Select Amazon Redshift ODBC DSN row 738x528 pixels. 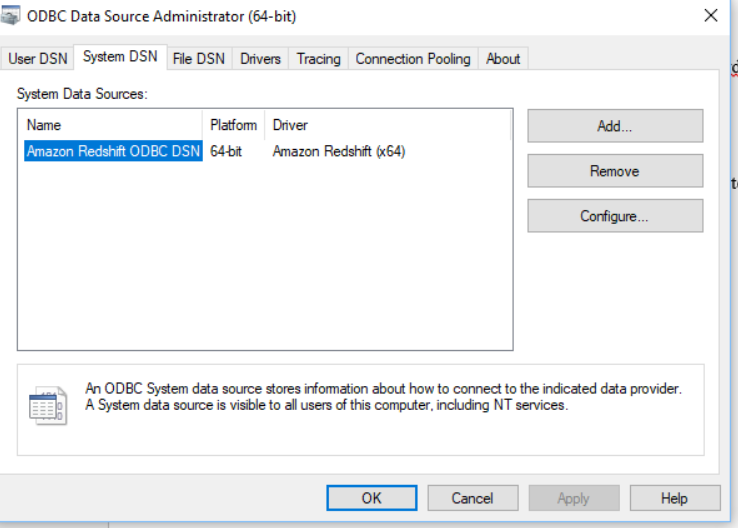click(113, 151)
